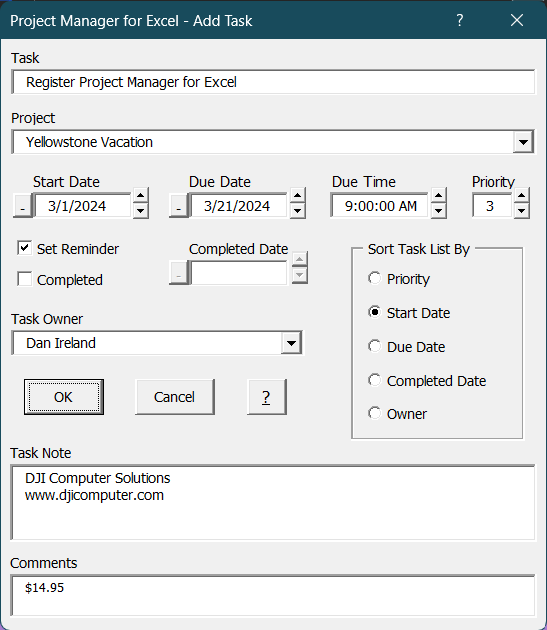
Task: Decrease Start Date with down spinner arrow
Action: (x=140, y=211)
